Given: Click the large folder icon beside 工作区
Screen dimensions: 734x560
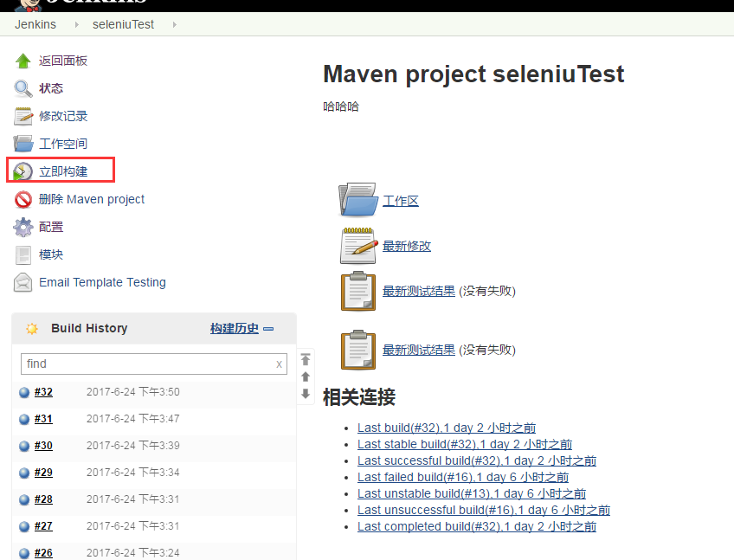Looking at the screenshot, I should pos(358,200).
